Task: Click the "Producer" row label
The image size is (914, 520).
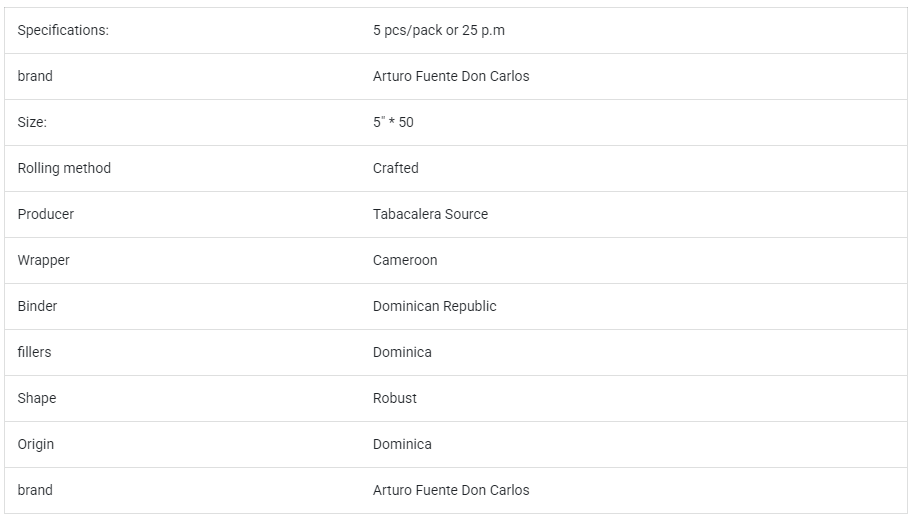Action: click(45, 214)
